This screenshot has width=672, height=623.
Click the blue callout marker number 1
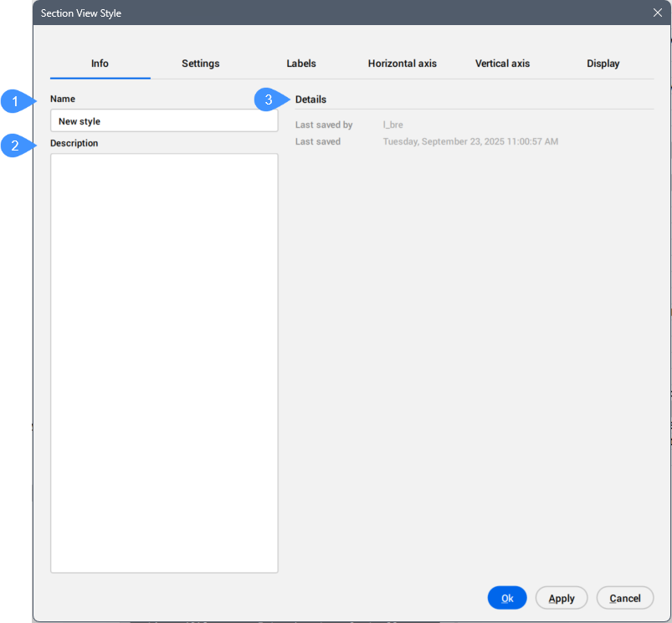point(14,101)
